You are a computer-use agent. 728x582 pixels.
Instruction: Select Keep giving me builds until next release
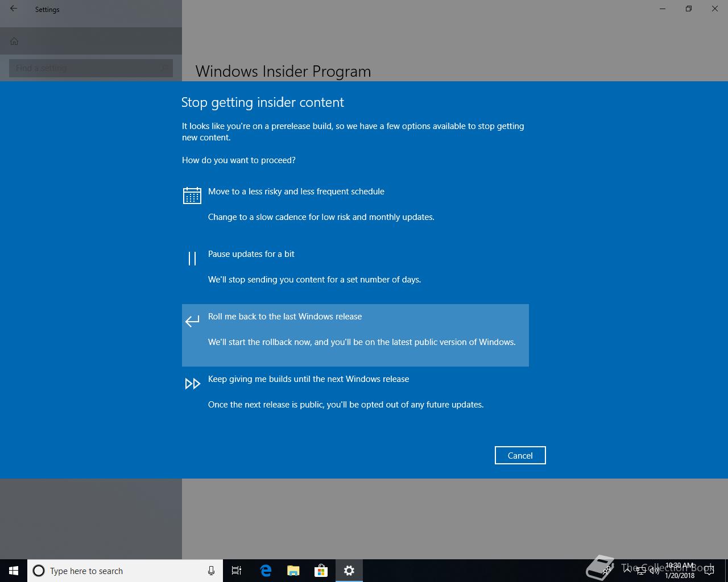click(355, 398)
